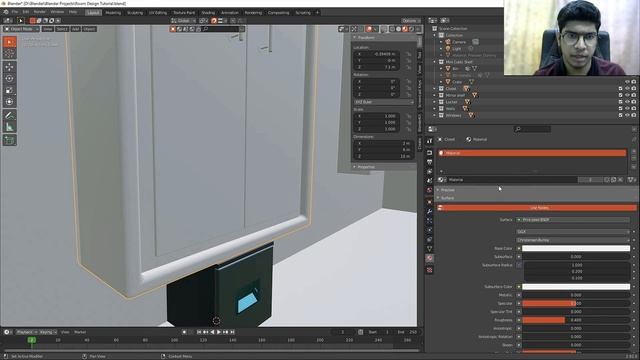Add a new workspace with plus tab
This screenshot has width=640, height=360.
click(317, 13)
